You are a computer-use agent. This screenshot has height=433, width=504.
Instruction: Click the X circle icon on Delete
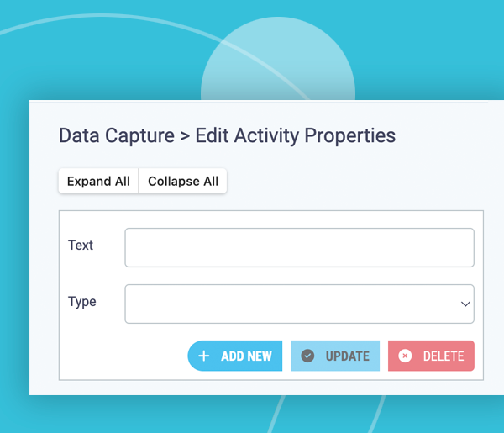pos(405,356)
